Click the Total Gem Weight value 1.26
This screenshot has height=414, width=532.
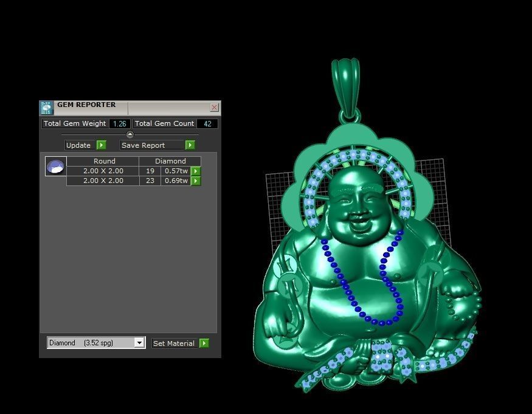coord(119,124)
